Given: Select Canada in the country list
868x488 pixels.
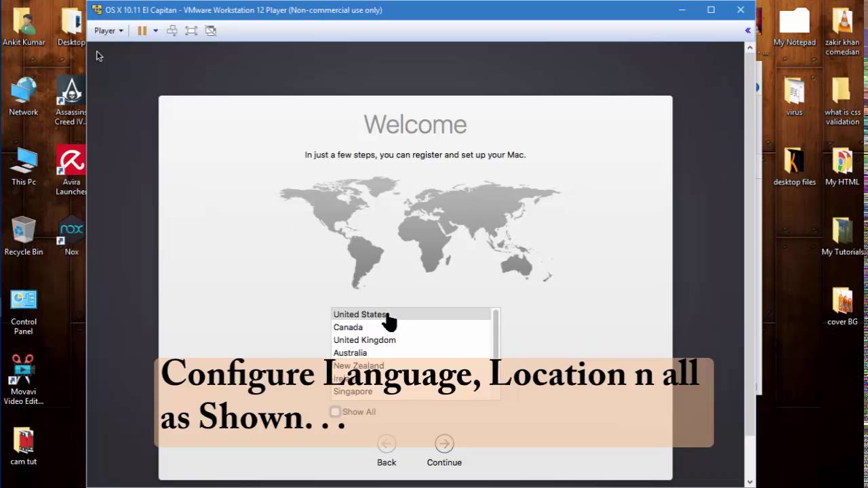Looking at the screenshot, I should click(x=412, y=327).
